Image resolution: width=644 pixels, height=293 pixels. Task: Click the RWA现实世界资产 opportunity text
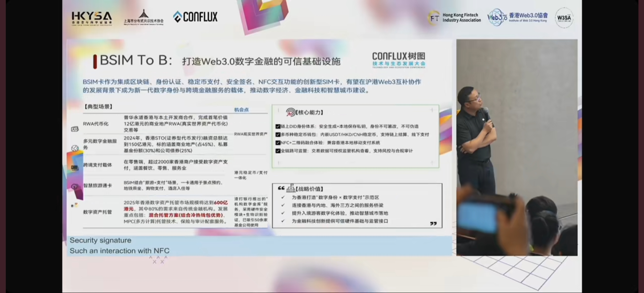click(251, 134)
